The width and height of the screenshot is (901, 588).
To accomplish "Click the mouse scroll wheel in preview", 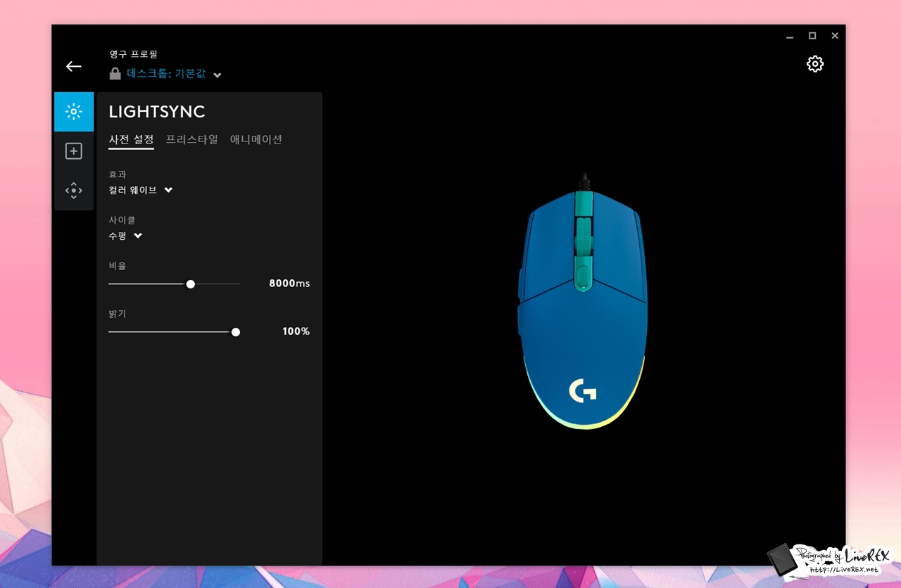I will pos(583,236).
